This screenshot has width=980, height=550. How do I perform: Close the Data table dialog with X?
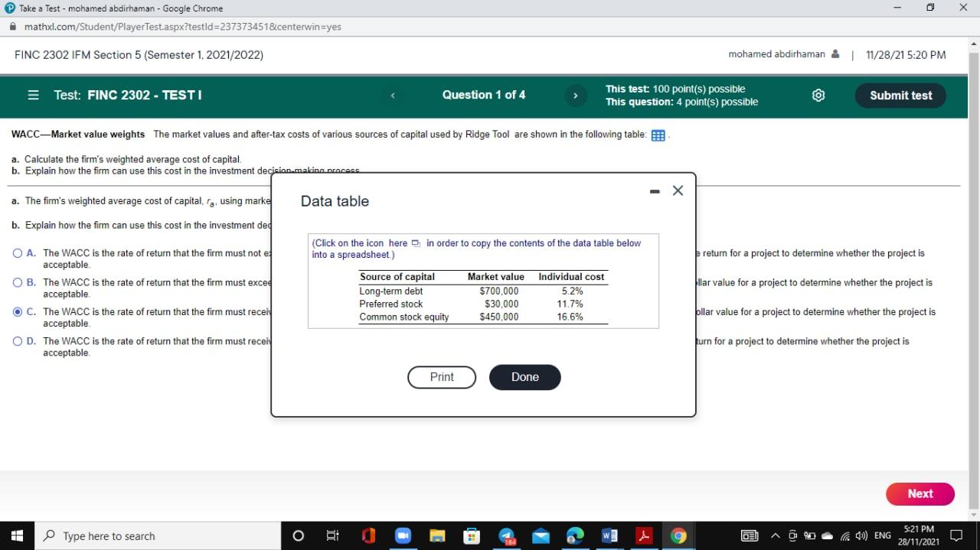[x=678, y=190]
